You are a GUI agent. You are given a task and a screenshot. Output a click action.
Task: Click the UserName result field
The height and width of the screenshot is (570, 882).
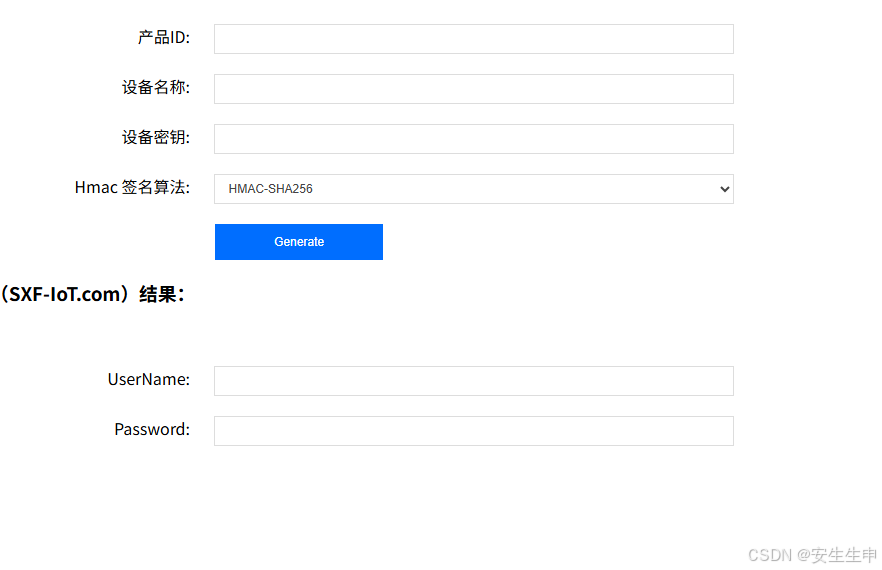click(x=474, y=381)
